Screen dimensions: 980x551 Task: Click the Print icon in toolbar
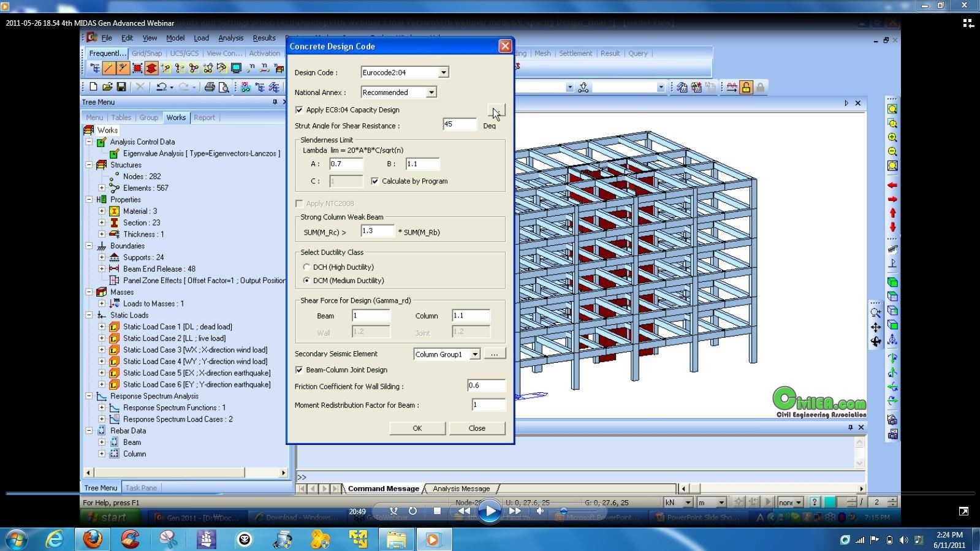(210, 87)
